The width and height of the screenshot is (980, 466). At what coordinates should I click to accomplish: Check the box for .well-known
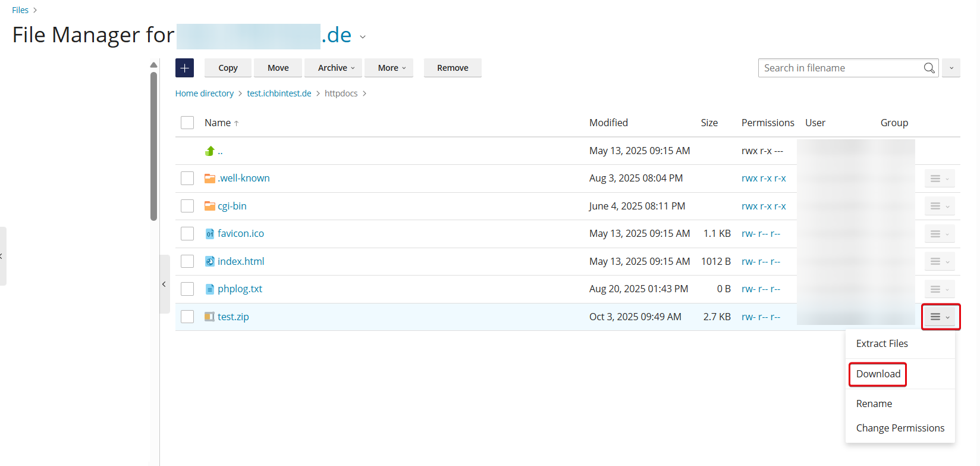tap(187, 179)
